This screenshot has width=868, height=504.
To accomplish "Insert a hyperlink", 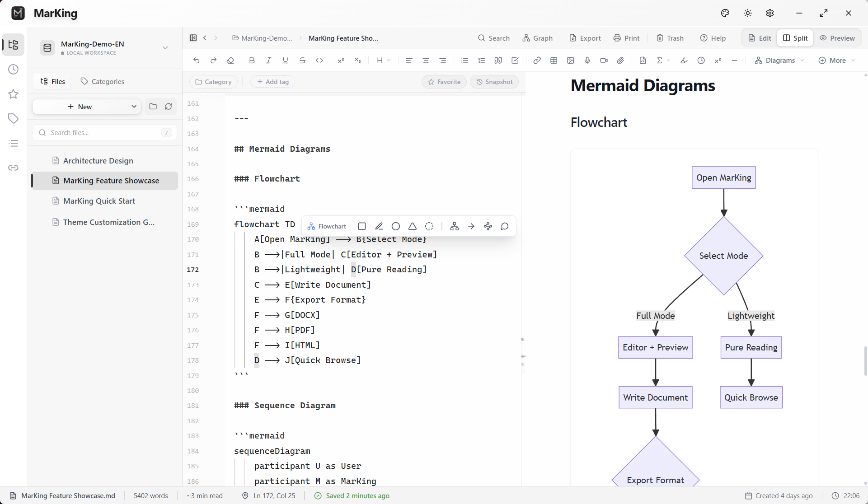I will point(537,61).
